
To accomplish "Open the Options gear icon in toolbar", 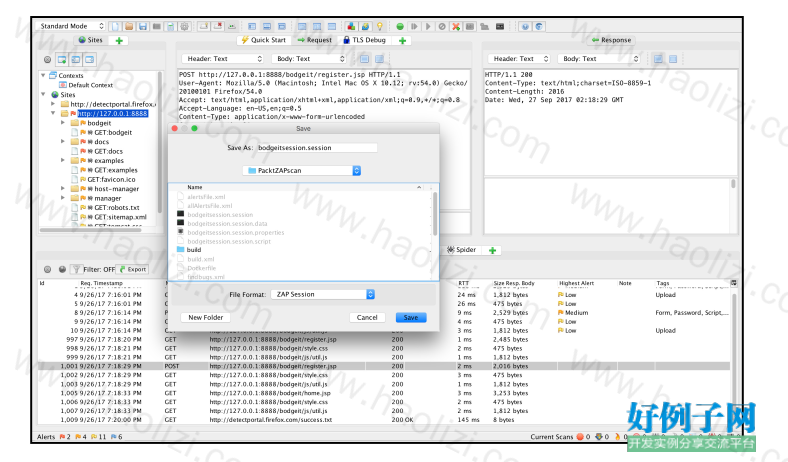I will click(184, 26).
